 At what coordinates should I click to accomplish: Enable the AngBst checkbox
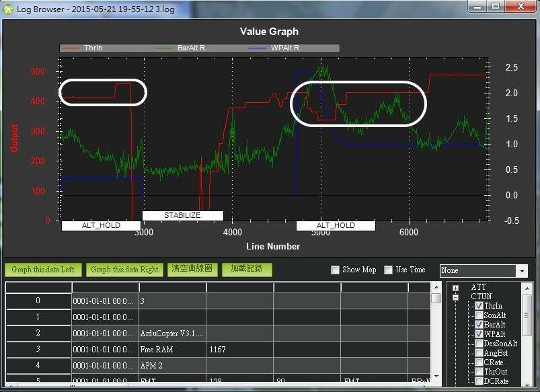(479, 353)
